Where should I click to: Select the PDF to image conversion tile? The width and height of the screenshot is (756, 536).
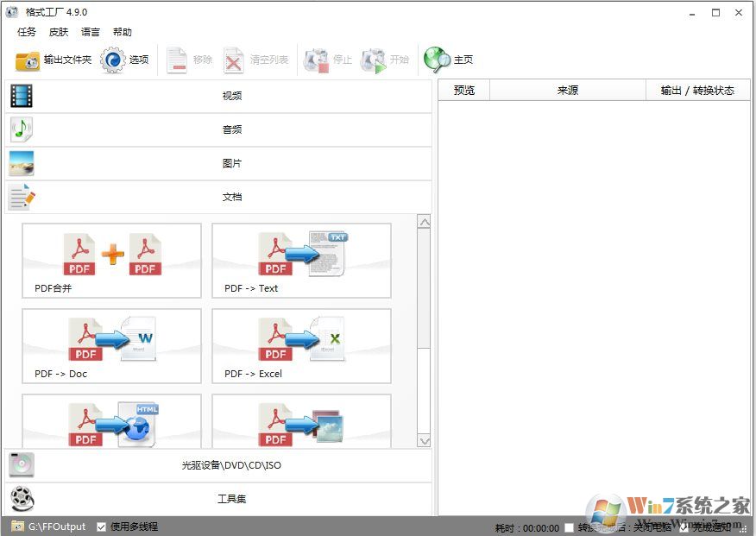click(301, 421)
